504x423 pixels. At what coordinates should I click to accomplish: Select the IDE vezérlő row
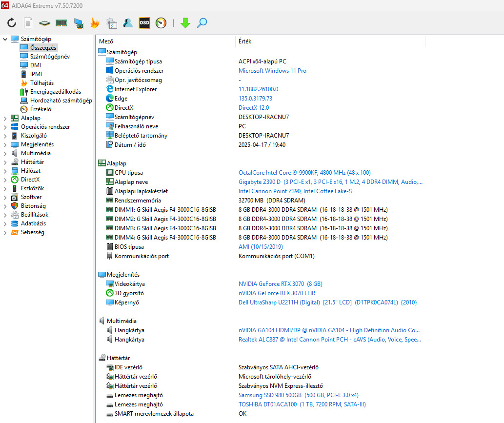pyautogui.click(x=212, y=367)
